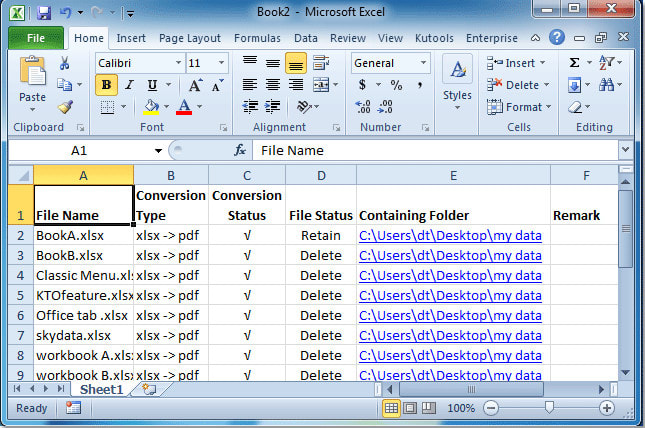Viewport: 645px width, 428px height.
Task: Toggle Italic formatting
Action: 129,85
